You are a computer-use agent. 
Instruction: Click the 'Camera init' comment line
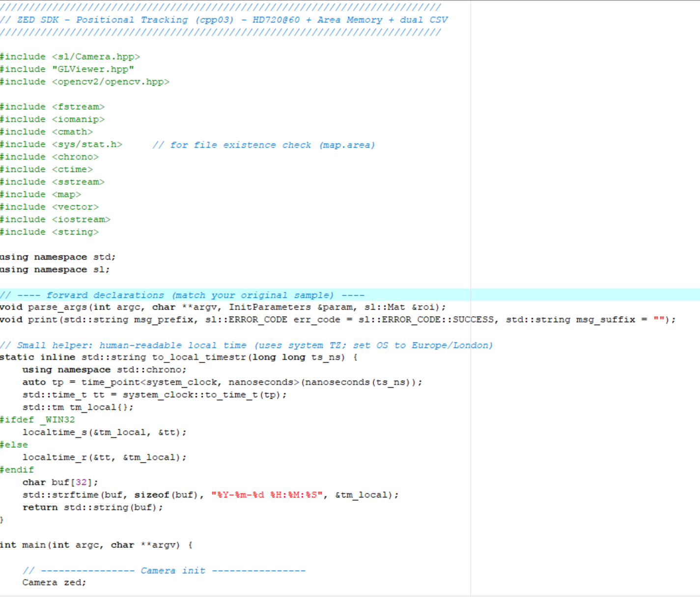(164, 570)
